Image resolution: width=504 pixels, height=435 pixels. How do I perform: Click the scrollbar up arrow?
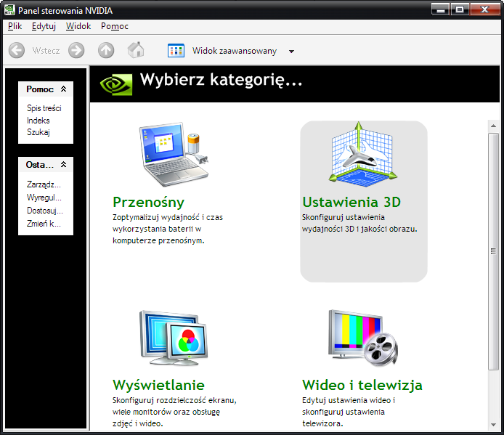pos(493,126)
